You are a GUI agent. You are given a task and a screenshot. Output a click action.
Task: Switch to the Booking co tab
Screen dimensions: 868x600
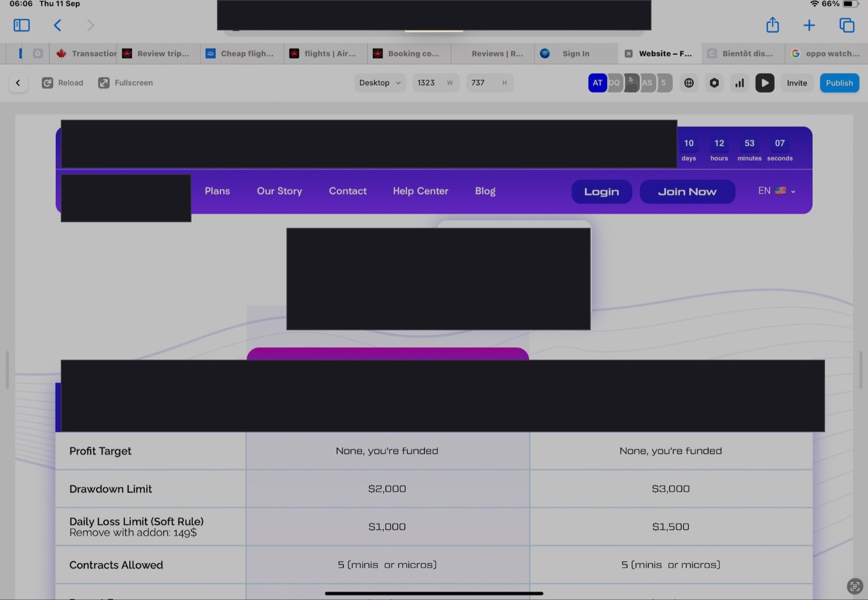coord(409,54)
